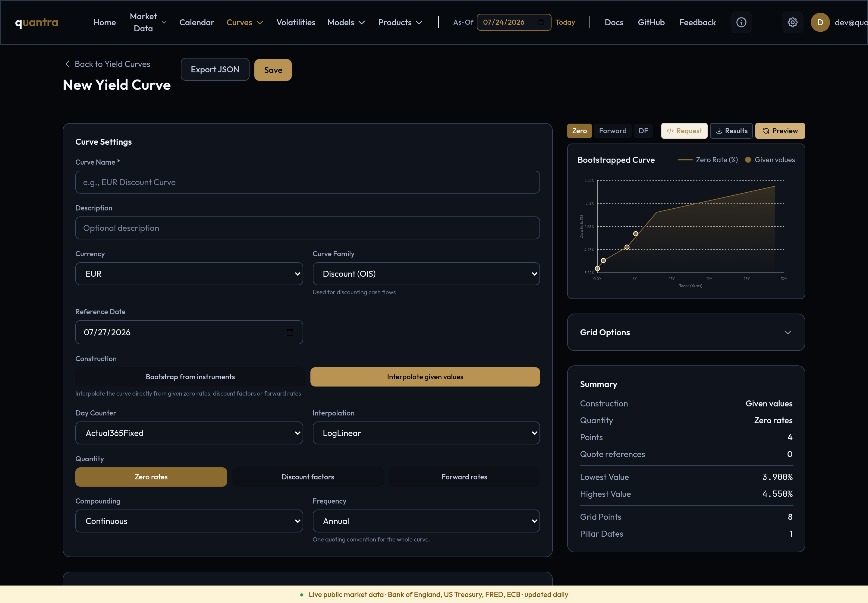The width and height of the screenshot is (868, 603).
Task: Click Lowest Value 3.900% text
Action: click(x=777, y=477)
